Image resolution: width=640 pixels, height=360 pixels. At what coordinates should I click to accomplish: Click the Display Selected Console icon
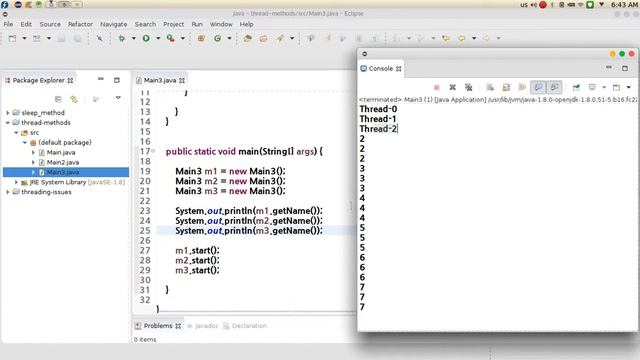point(592,87)
